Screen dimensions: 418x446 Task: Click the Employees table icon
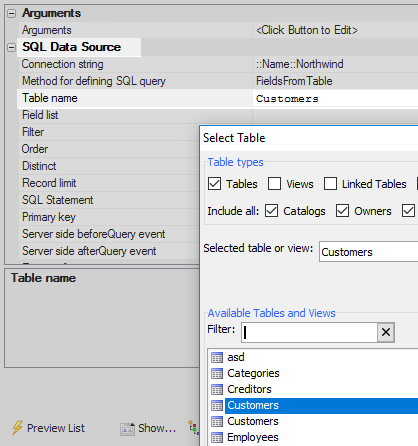(x=217, y=437)
